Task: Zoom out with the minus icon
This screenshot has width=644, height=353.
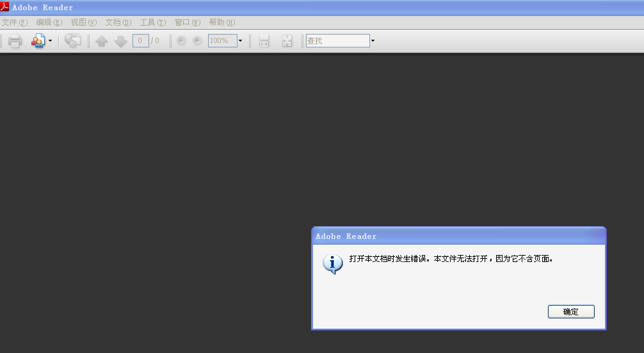Action: click(181, 40)
